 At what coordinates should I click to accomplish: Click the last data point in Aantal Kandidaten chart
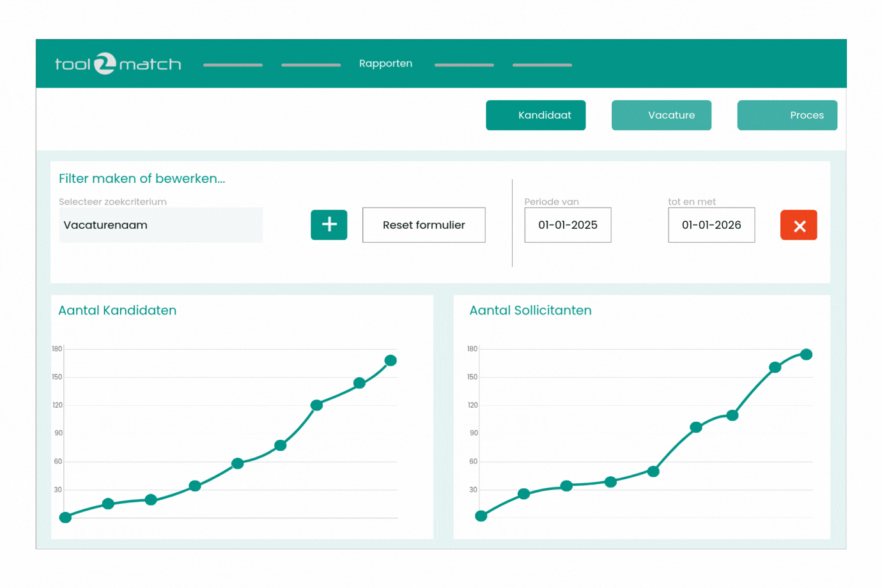coord(391,360)
